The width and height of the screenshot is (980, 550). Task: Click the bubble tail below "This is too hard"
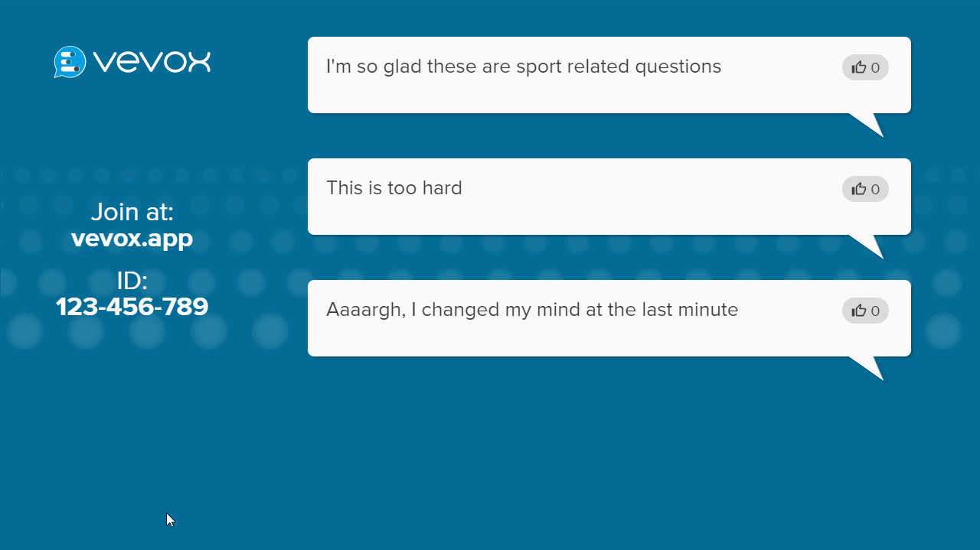(x=871, y=246)
